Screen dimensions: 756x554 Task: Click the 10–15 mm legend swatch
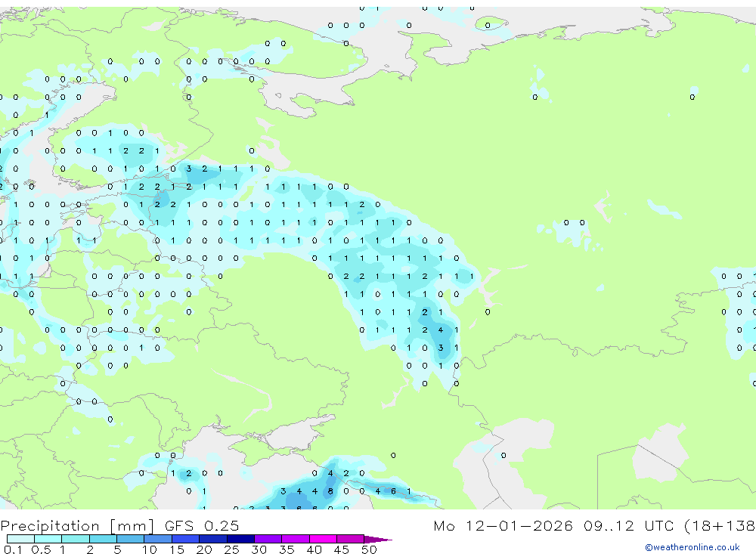(158, 539)
